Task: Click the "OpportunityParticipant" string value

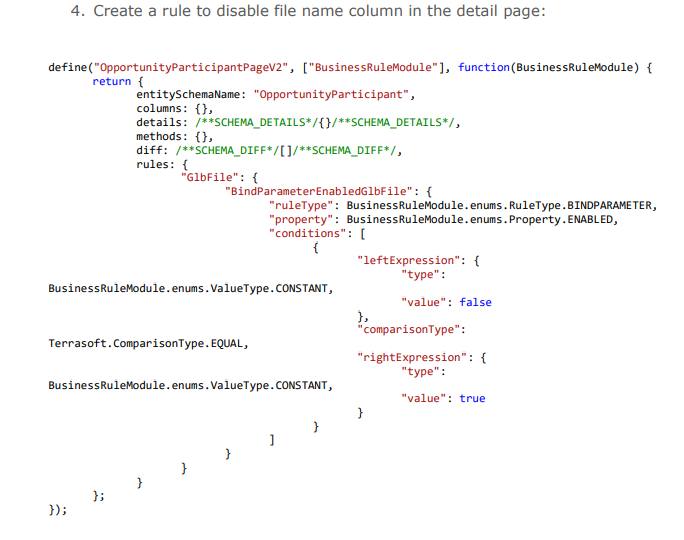Action: coord(331,95)
